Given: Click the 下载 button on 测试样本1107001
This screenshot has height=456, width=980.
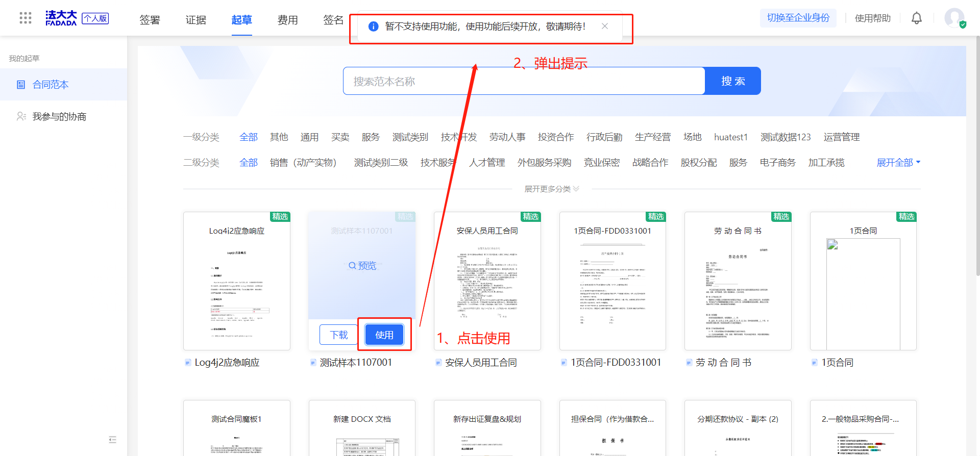Looking at the screenshot, I should pyautogui.click(x=339, y=335).
